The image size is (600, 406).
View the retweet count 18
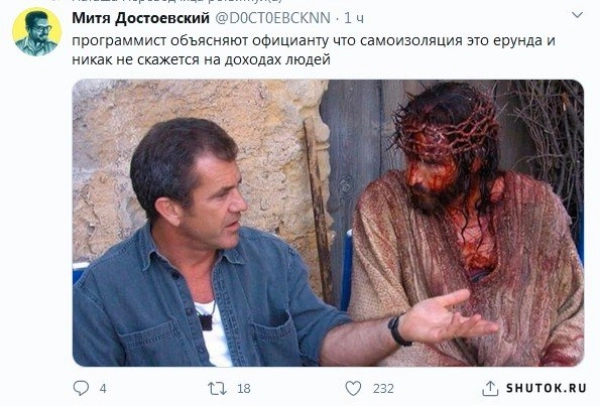(244, 389)
